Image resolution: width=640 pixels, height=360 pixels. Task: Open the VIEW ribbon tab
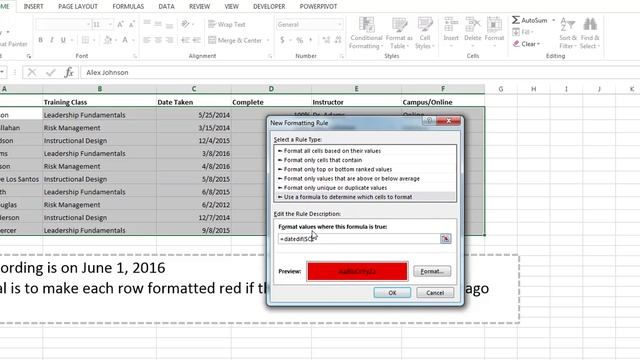[231, 7]
